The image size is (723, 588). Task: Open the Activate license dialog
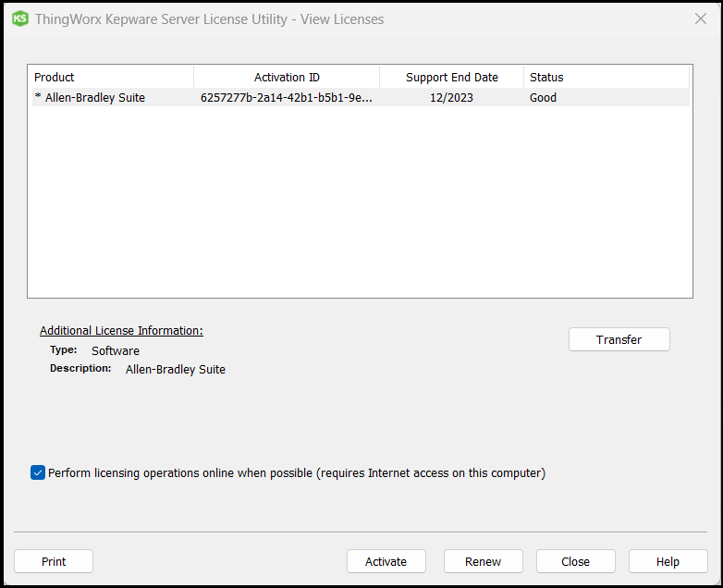(386, 561)
